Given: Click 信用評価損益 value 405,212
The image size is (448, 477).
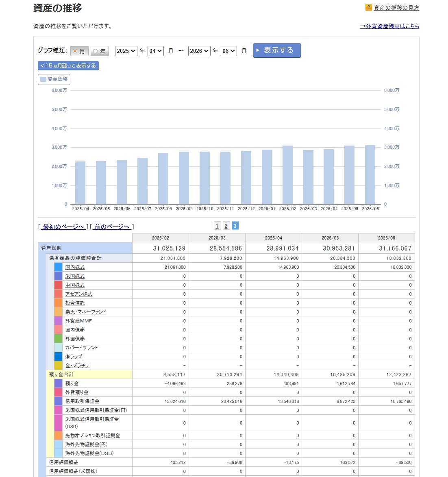Looking at the screenshot, I should (178, 462).
